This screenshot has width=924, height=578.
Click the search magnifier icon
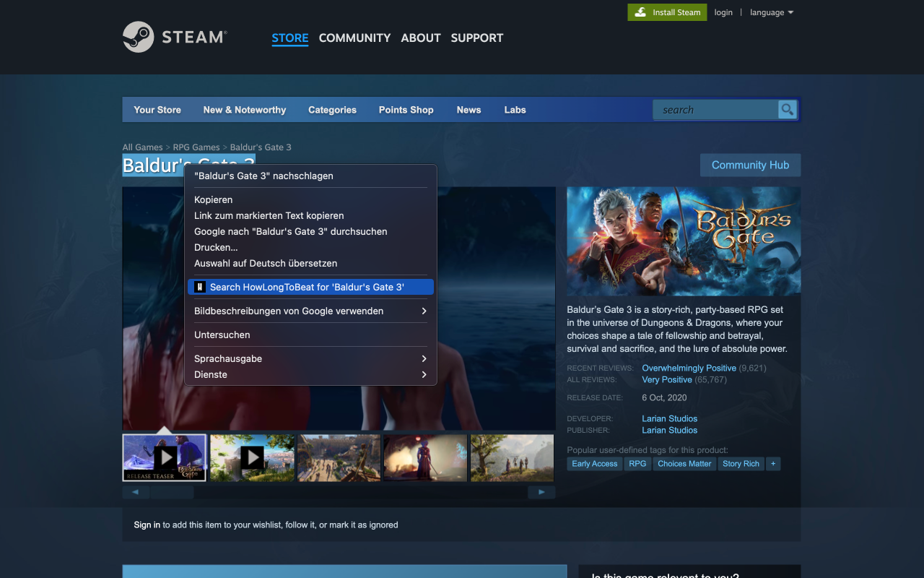tap(788, 110)
